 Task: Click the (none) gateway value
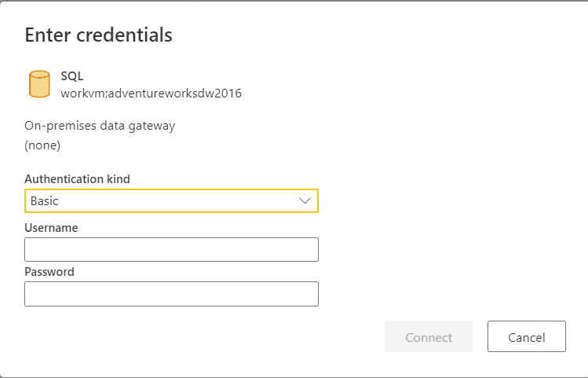(42, 145)
